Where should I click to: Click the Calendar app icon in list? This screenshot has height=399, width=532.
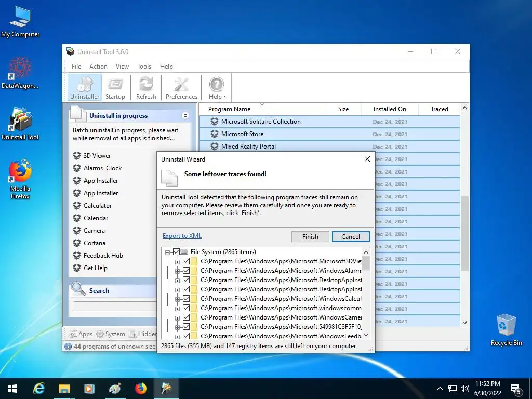tap(77, 218)
